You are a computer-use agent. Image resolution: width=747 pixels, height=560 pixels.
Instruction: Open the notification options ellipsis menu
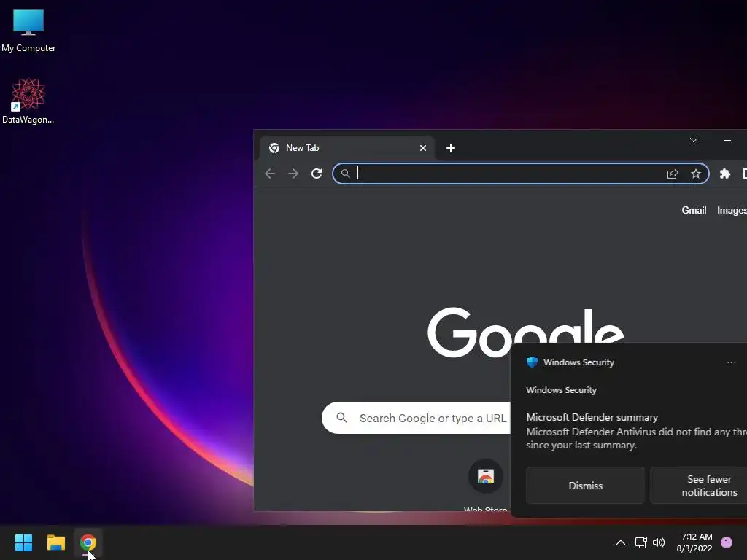(731, 362)
